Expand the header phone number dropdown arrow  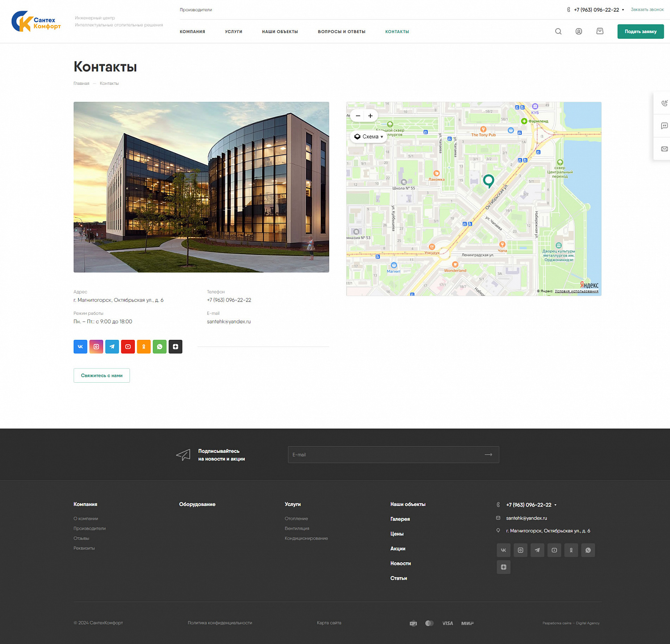pos(623,10)
